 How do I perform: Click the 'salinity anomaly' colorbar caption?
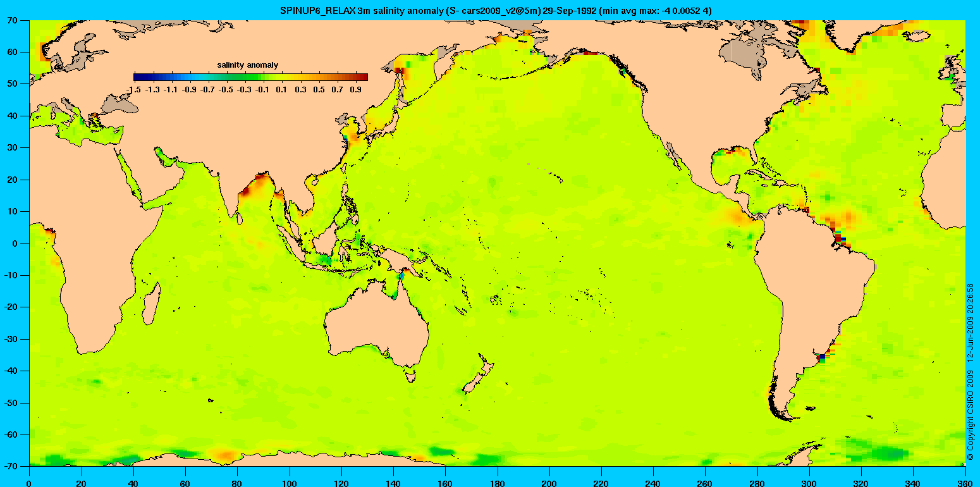[248, 65]
